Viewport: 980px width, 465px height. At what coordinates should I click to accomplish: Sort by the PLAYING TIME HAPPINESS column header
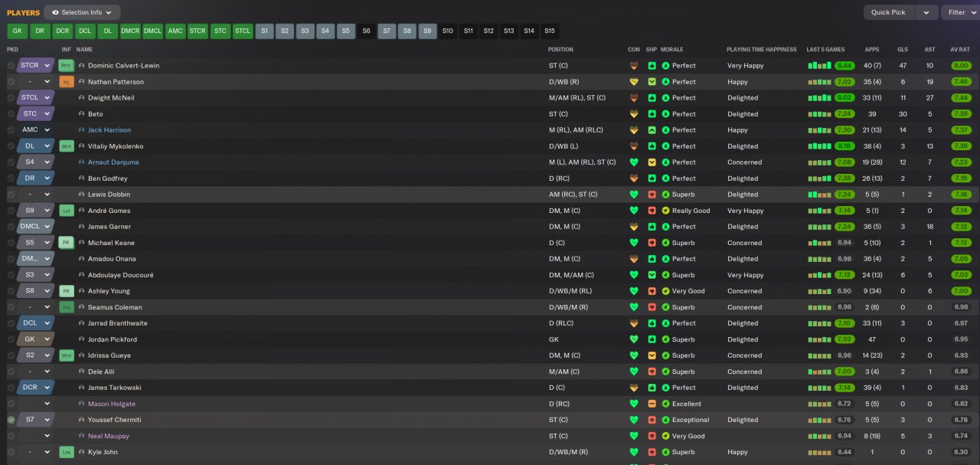[761, 49]
